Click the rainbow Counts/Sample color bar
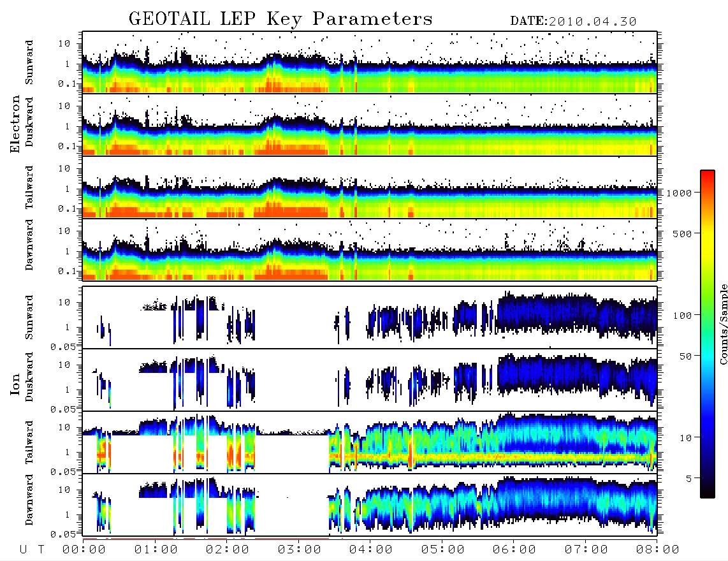 click(x=708, y=334)
